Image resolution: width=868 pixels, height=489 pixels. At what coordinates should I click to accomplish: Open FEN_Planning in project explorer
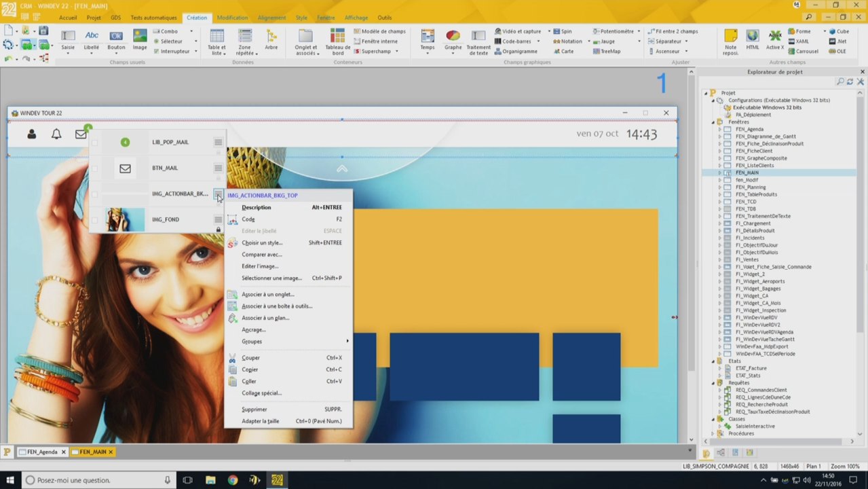[x=751, y=187]
